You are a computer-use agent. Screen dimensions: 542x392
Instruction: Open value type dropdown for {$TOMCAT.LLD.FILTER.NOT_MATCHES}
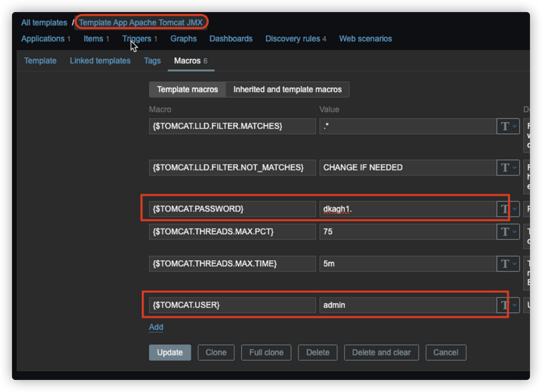(508, 168)
